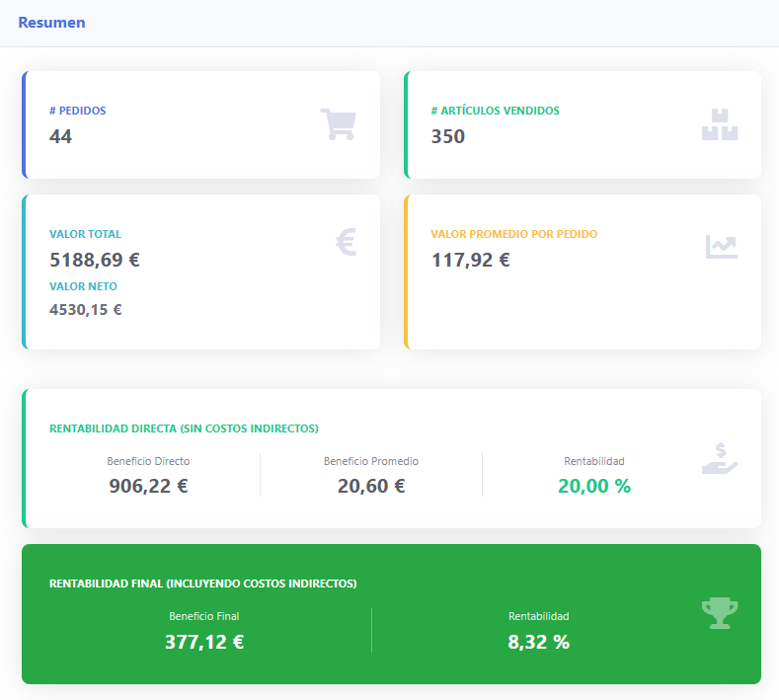Click the 'VALOR NETO' label
779x700 pixels.
[83, 286]
